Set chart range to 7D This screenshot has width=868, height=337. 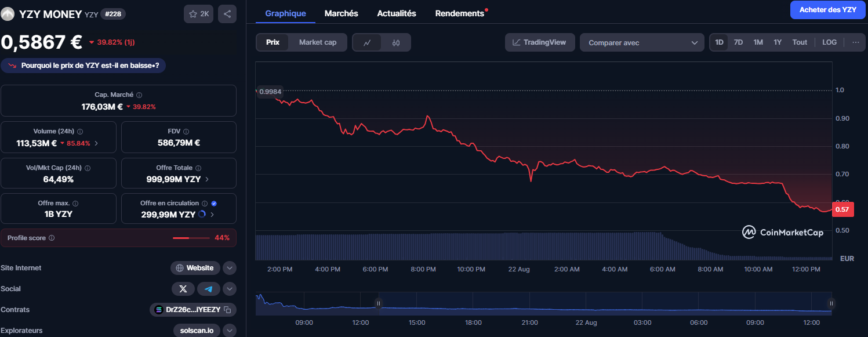pos(738,42)
